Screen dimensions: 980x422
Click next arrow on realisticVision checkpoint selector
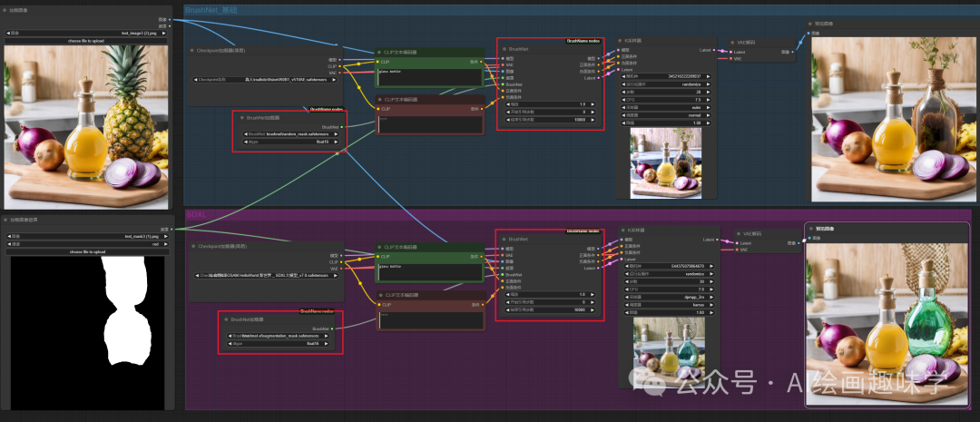click(336, 80)
